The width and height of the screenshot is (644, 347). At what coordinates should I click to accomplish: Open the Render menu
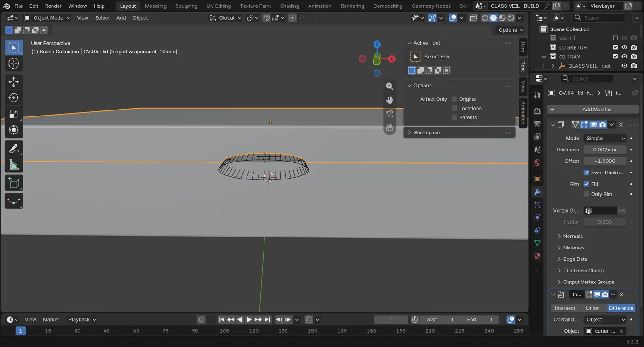click(53, 6)
